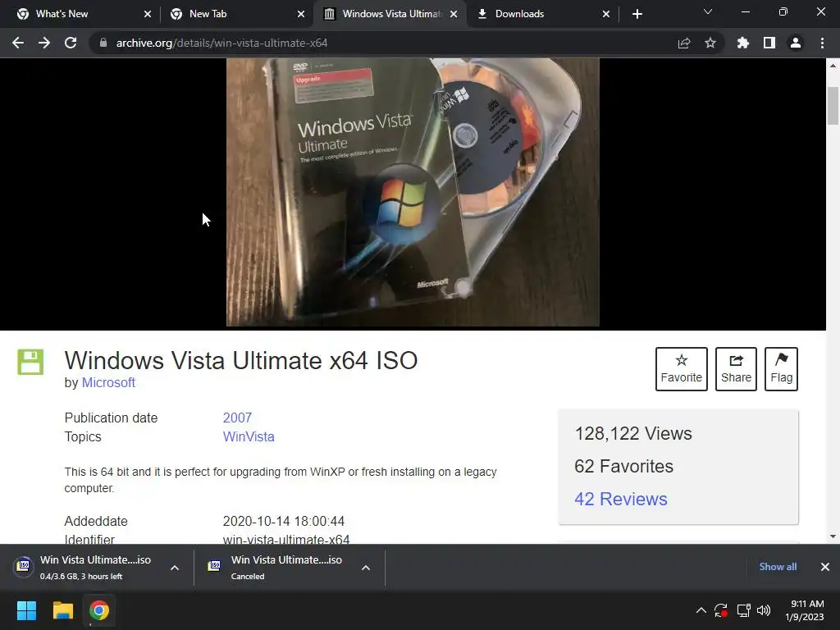Click the sync alert tray icon
The width and height of the screenshot is (840, 630).
(721, 610)
